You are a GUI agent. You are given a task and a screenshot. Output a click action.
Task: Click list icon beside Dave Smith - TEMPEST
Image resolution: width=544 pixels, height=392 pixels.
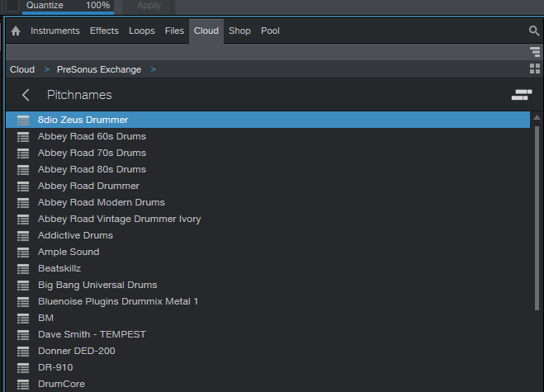point(23,335)
